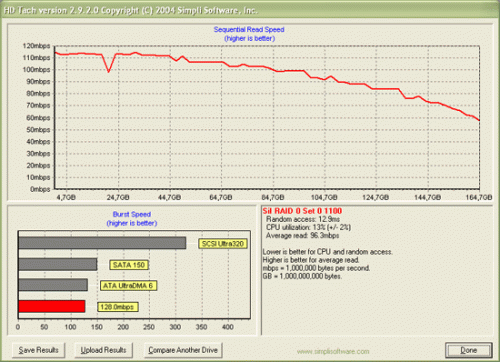Image resolution: width=500 pixels, height=362 pixels.
Task: Choose Compare Another Drive
Action: [183, 350]
